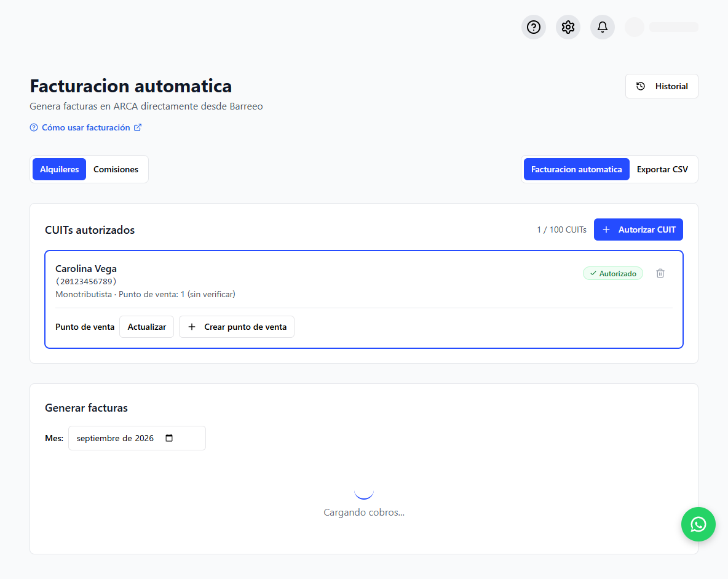Open the Cómo usar facturación link
This screenshot has height=579, width=728.
click(86, 127)
